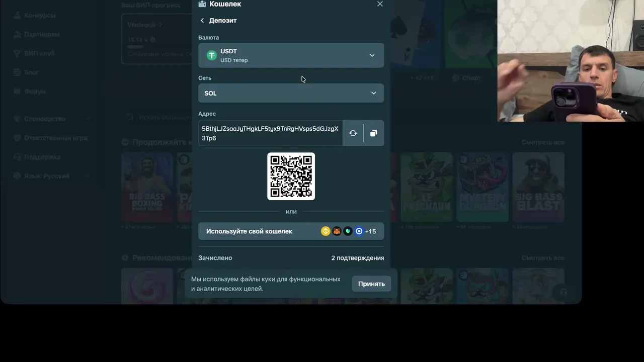Viewport: 644px width, 362px height.
Task: Open the Язык: Русский language selector
Action: click(52, 176)
